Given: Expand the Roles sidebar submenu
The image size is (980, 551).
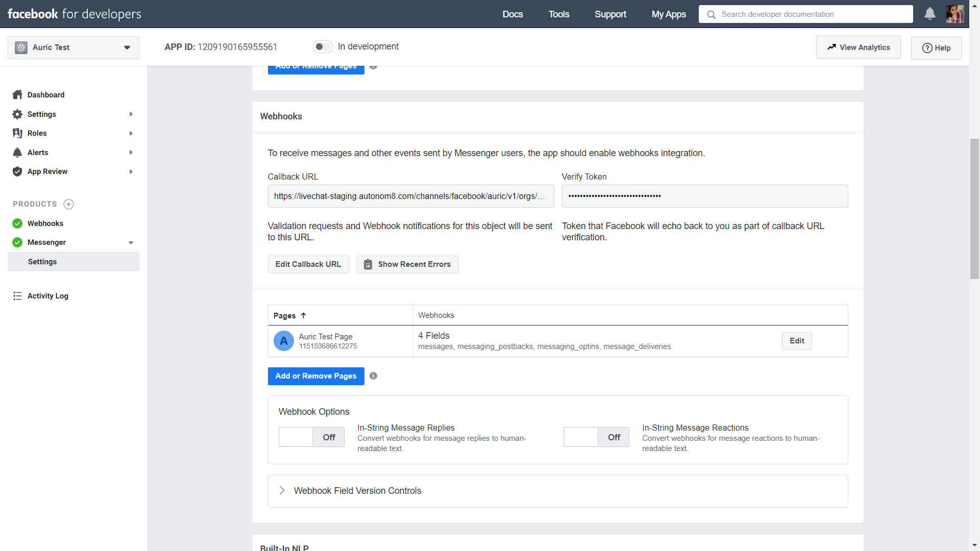Looking at the screenshot, I should coord(131,133).
